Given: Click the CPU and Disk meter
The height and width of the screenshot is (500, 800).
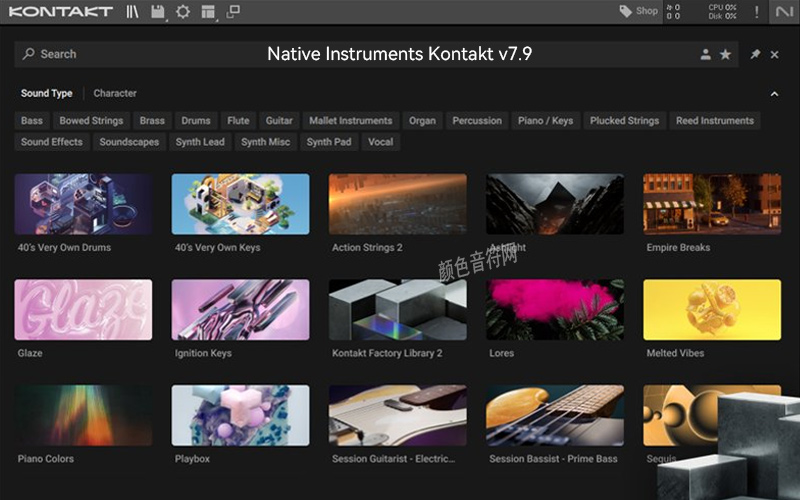Looking at the screenshot, I should pos(722,11).
